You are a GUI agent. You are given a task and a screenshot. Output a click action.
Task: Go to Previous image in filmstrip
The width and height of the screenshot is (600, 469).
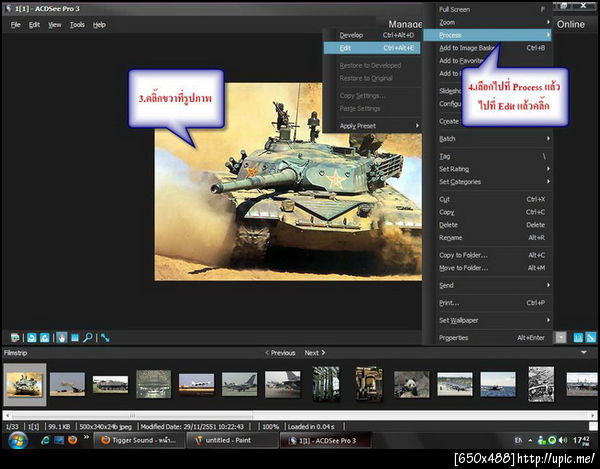280,353
